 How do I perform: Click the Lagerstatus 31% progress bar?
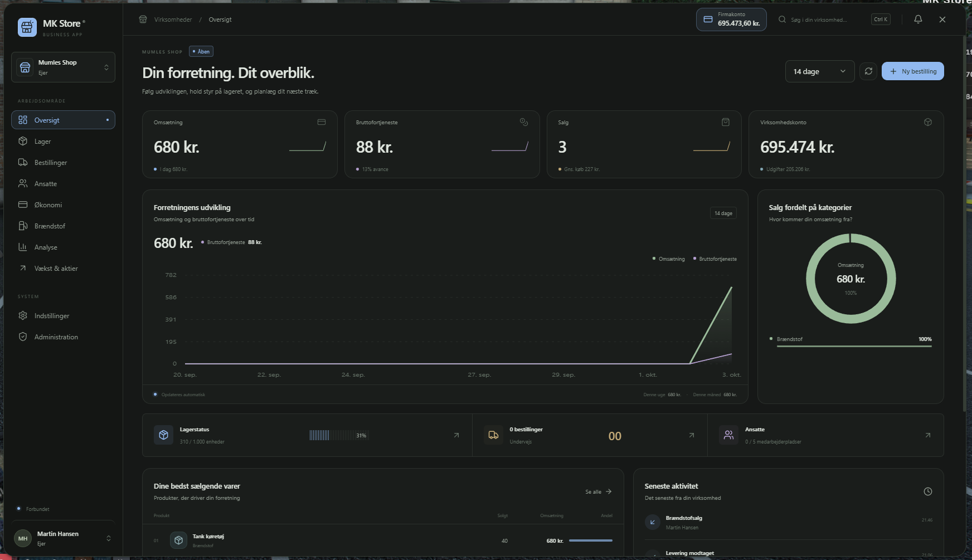pos(339,435)
